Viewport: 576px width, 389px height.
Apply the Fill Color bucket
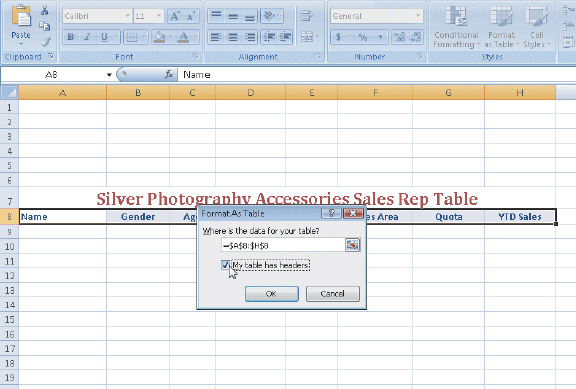point(159,37)
